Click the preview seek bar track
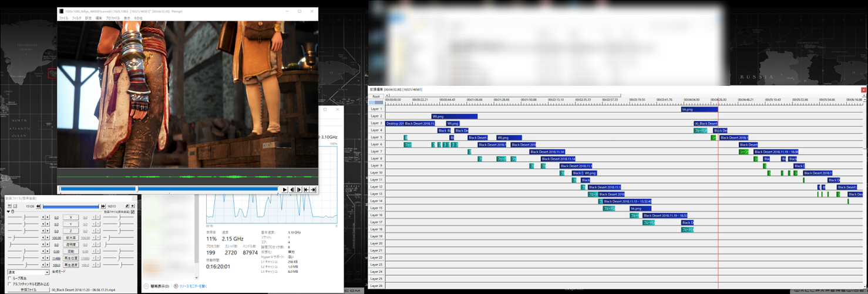868x294 pixels. [169, 189]
